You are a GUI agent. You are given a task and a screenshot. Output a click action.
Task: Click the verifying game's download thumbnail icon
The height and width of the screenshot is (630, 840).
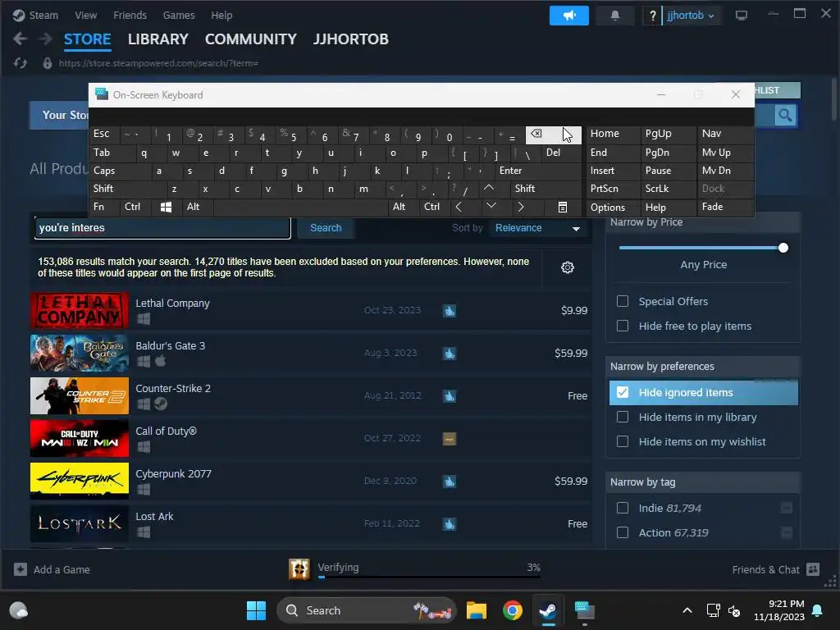[299, 569]
